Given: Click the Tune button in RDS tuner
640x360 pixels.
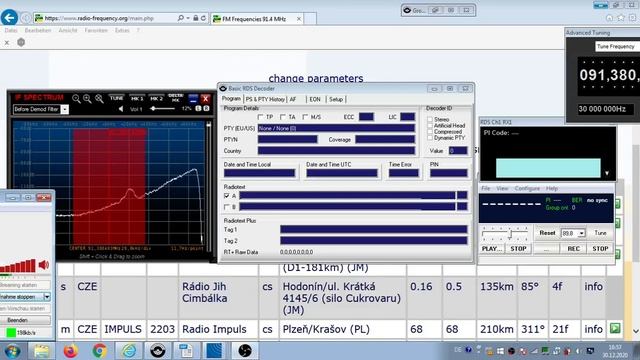Looking at the screenshot, I should pos(600,233).
